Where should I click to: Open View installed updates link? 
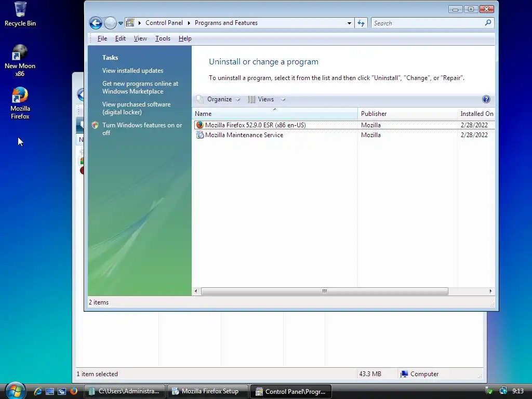(x=132, y=71)
